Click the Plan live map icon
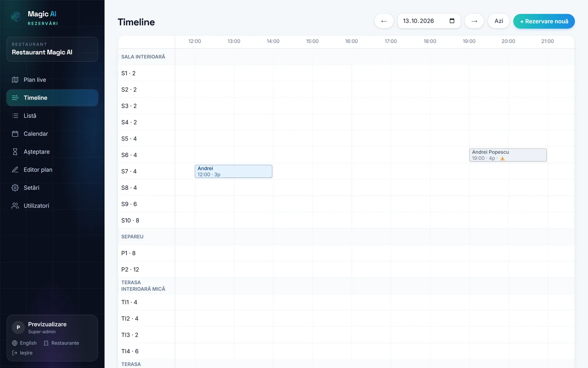This screenshot has width=588, height=368. [x=15, y=80]
